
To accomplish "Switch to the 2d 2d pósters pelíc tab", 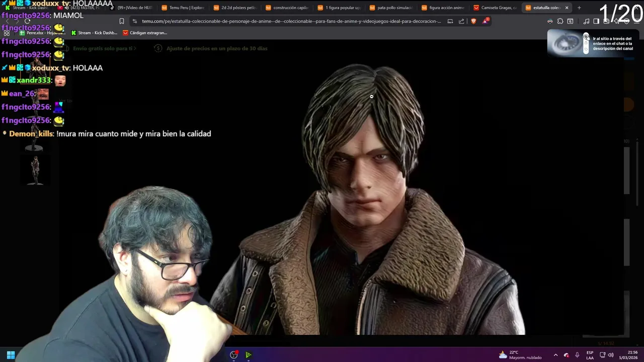I will pyautogui.click(x=235, y=8).
